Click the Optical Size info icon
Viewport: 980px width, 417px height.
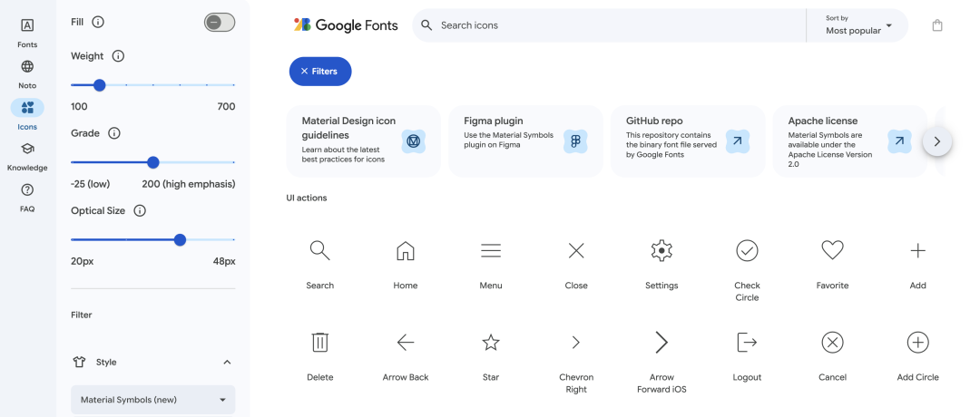pyautogui.click(x=140, y=211)
